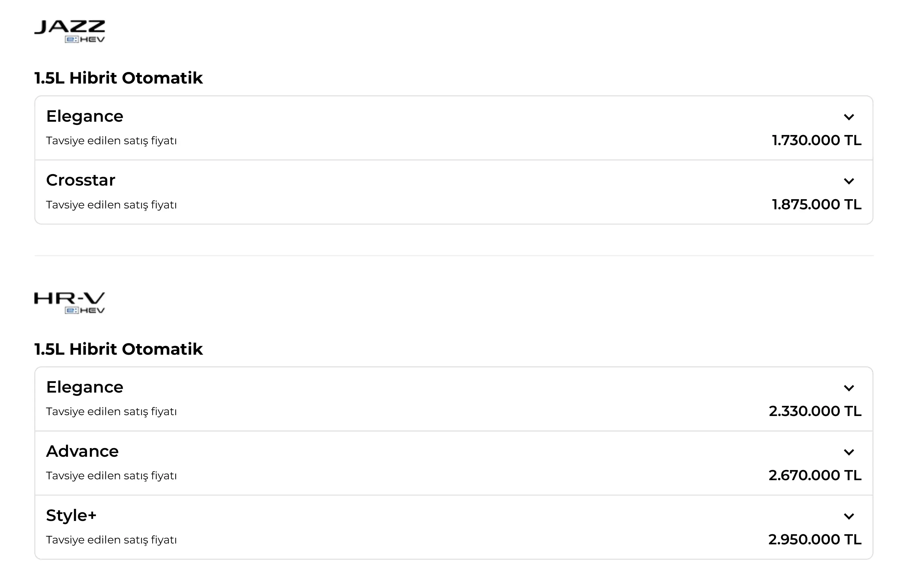Click Crosstar's Tavsiye edilen satış fiyatı label
The height and width of the screenshot is (588, 903).
pyautogui.click(x=111, y=205)
